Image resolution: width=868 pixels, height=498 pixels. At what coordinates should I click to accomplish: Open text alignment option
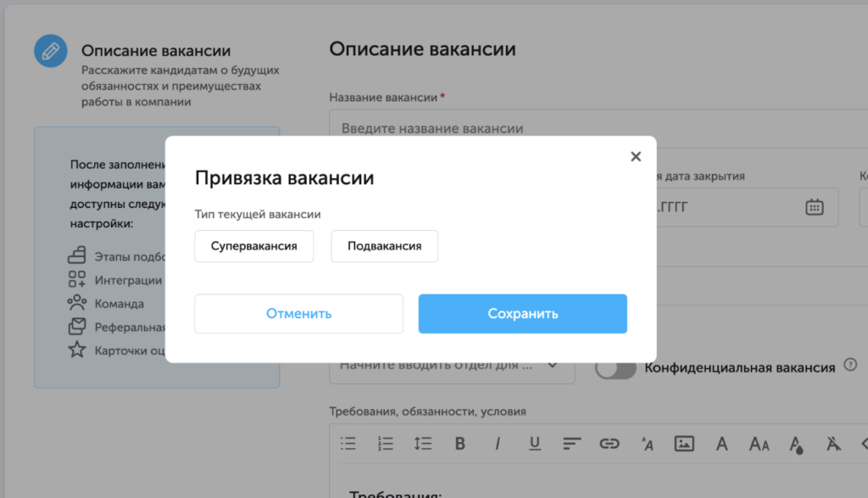572,443
